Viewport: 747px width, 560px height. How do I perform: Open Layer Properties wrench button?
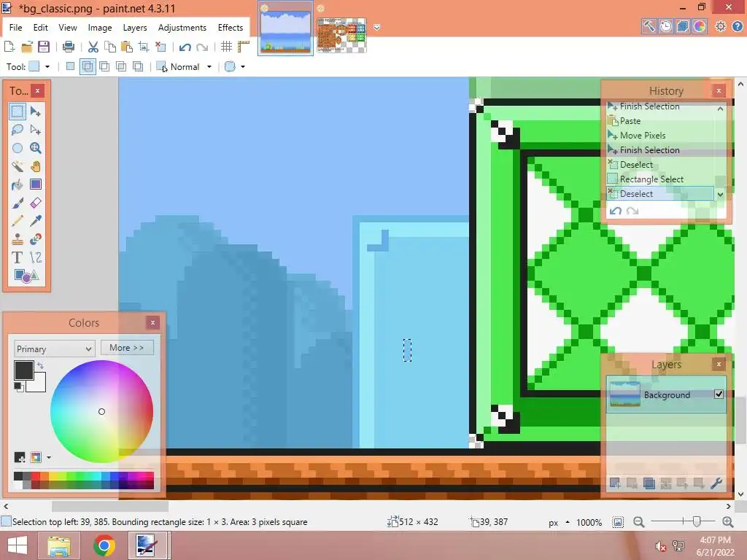[716, 484]
